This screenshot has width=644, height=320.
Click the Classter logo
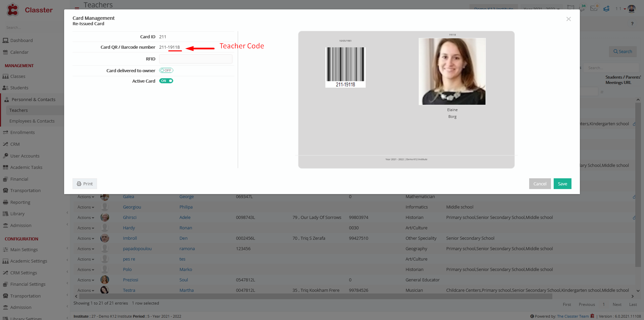[30, 10]
